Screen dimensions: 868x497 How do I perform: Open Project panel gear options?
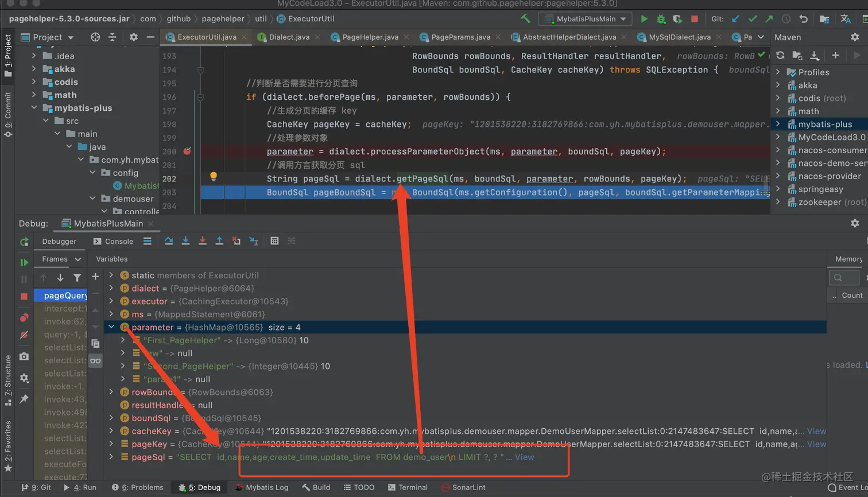134,37
